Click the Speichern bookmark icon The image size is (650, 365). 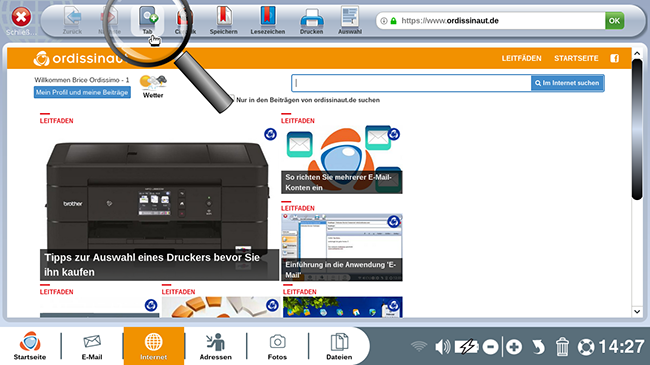point(223,20)
